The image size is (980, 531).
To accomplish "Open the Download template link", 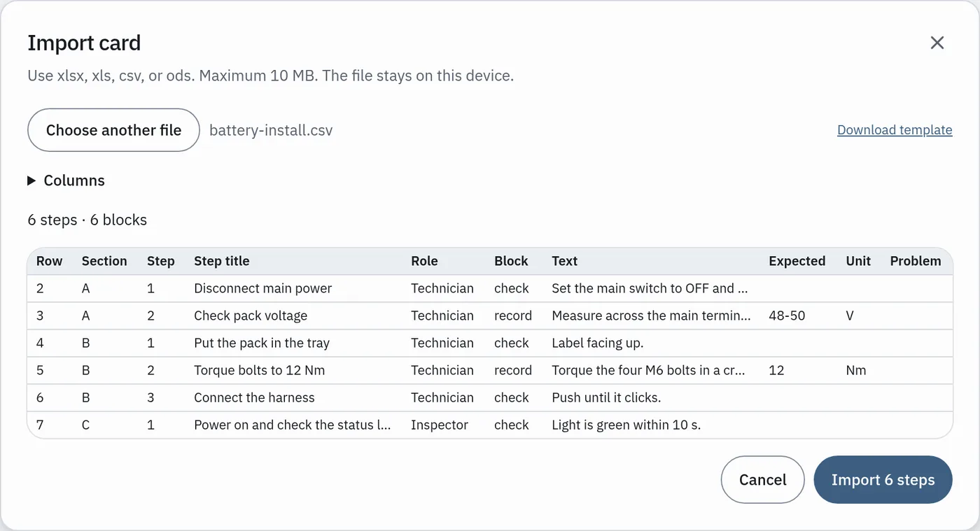I will click(x=895, y=130).
